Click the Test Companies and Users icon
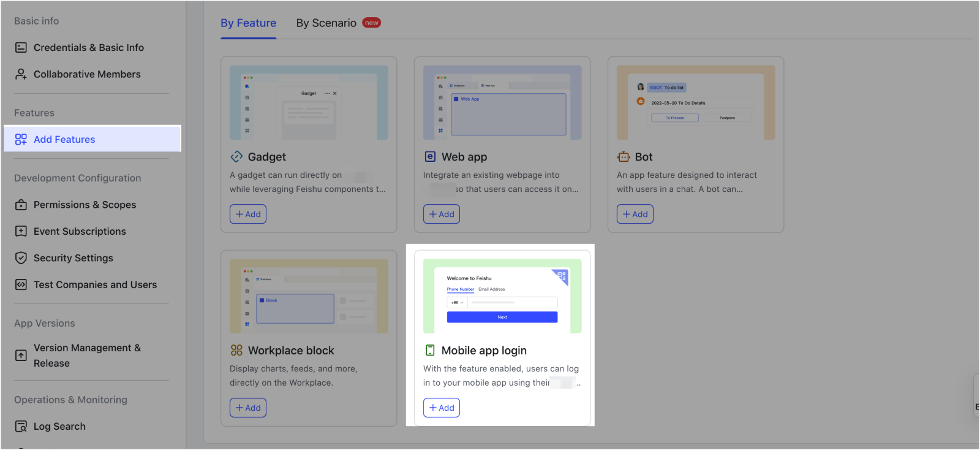This screenshot has height=450, width=980. point(21,284)
